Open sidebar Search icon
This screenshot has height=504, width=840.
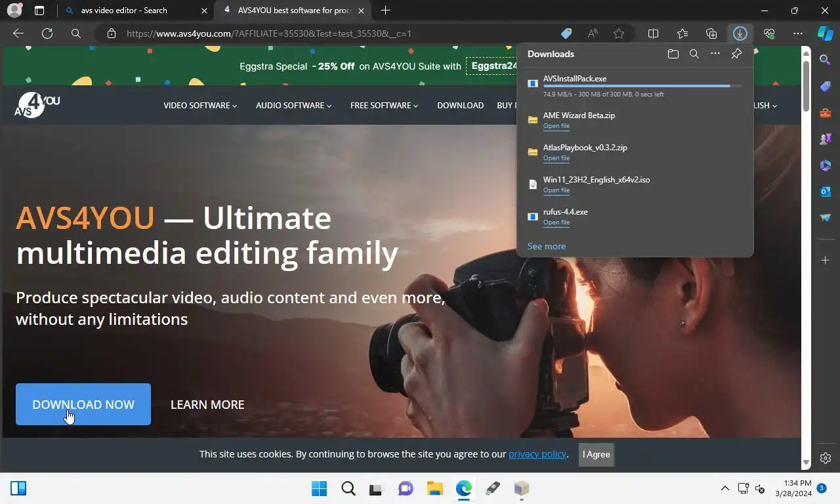pos(826,60)
